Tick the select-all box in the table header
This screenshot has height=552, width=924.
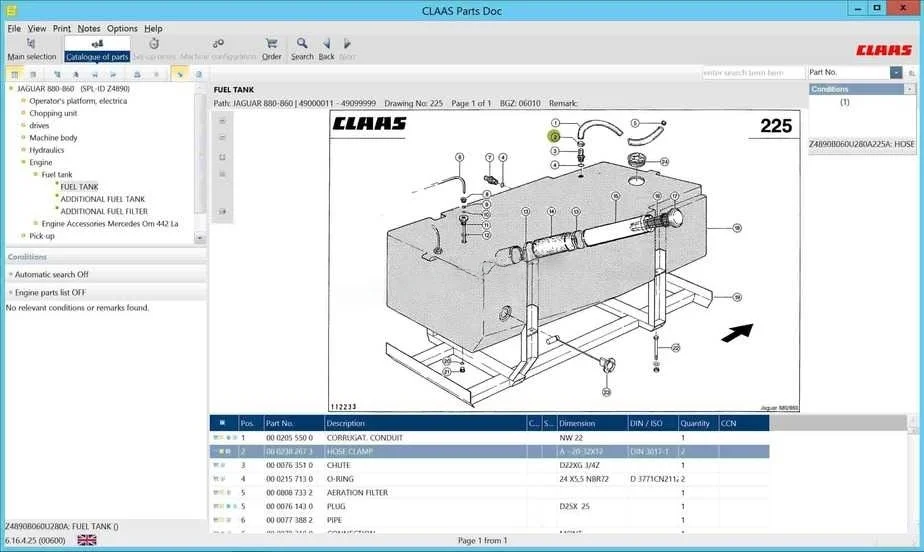coord(222,423)
